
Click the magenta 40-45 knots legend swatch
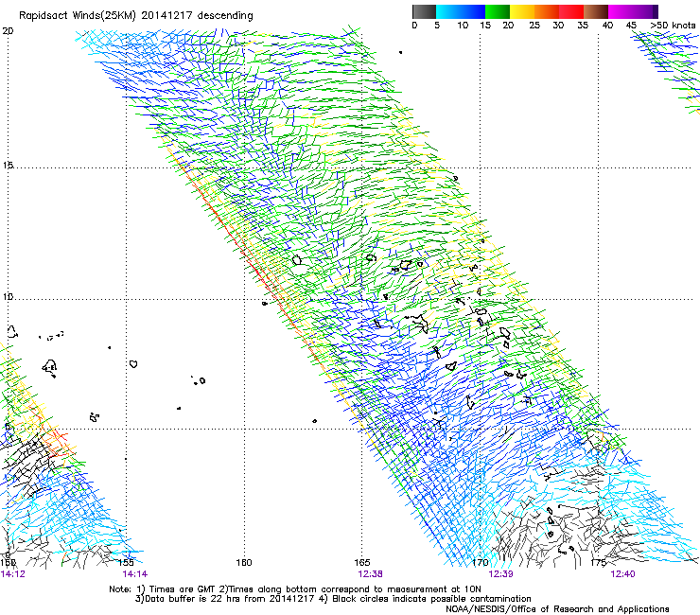pyautogui.click(x=621, y=11)
